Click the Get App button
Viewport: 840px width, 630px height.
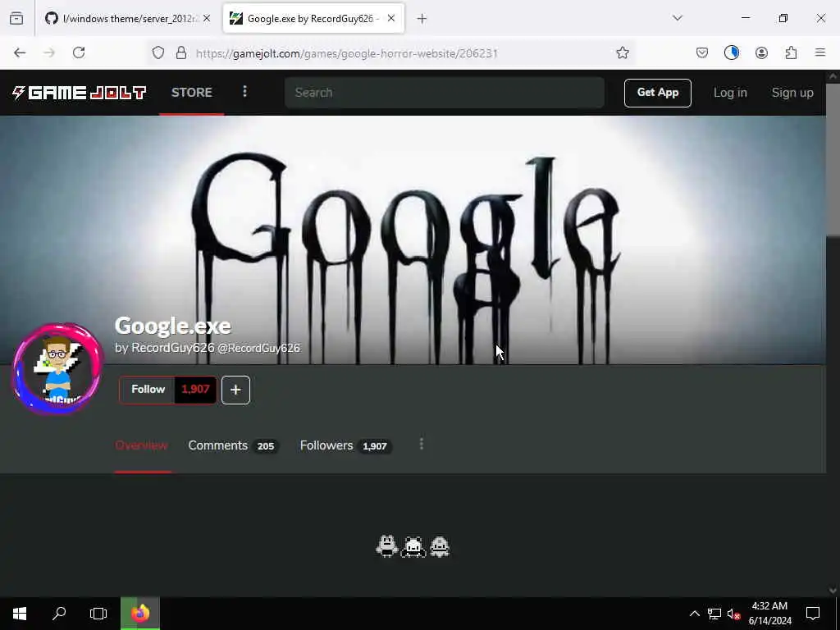click(657, 93)
